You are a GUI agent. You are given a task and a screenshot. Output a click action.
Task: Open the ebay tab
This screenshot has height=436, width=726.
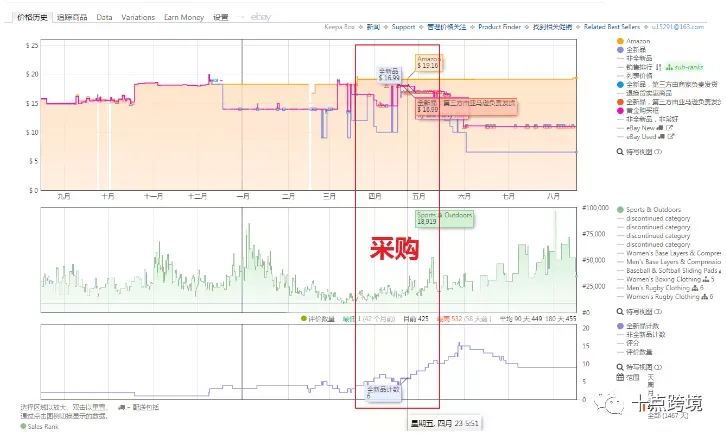pos(261,17)
